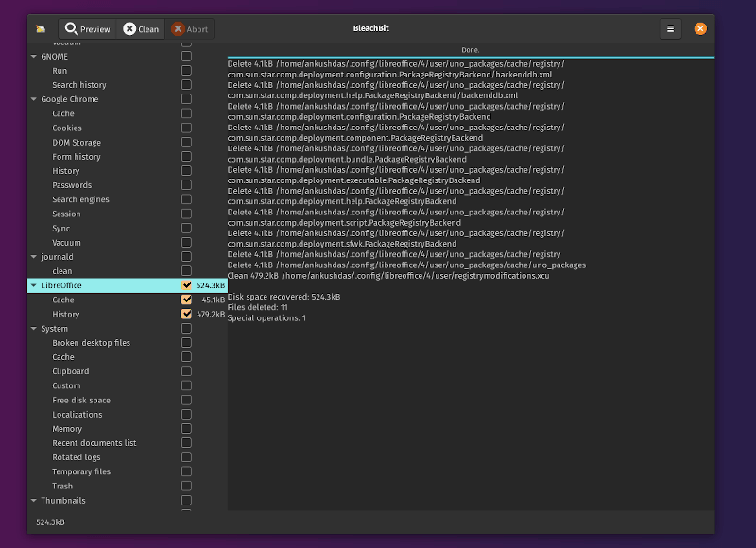Check the System Trash checkbox
This screenshot has height=548, width=756.
[x=186, y=486]
